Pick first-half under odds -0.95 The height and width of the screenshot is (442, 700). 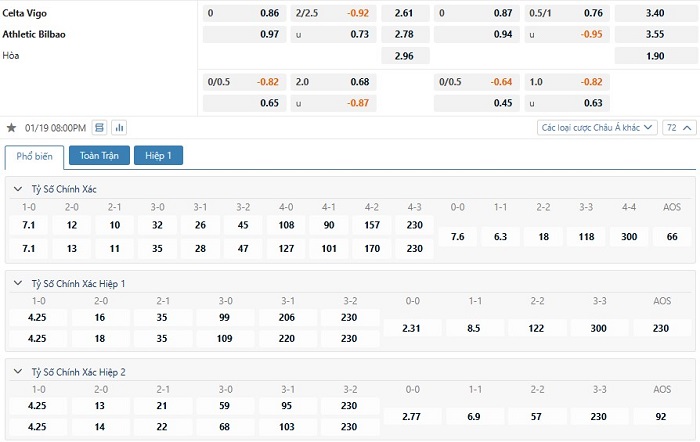[567, 34]
